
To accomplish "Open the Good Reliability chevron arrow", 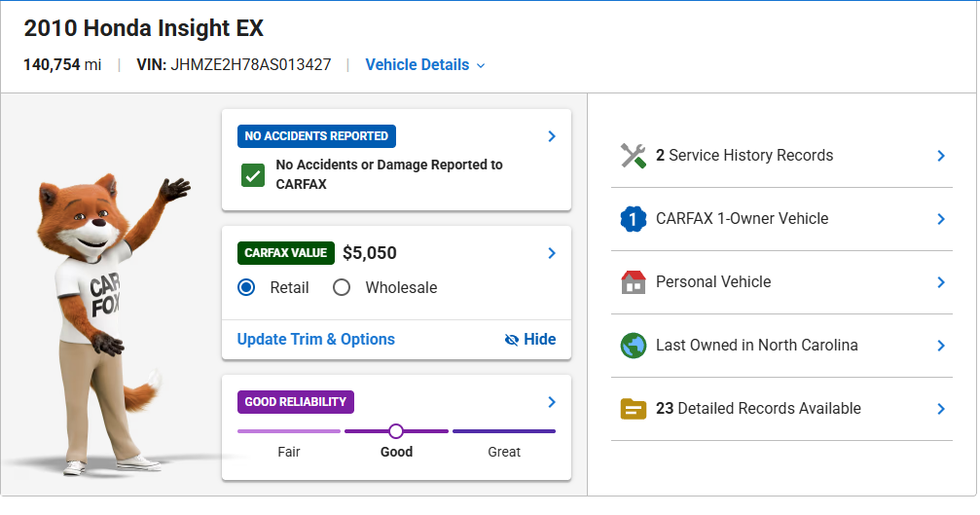I will point(552,402).
